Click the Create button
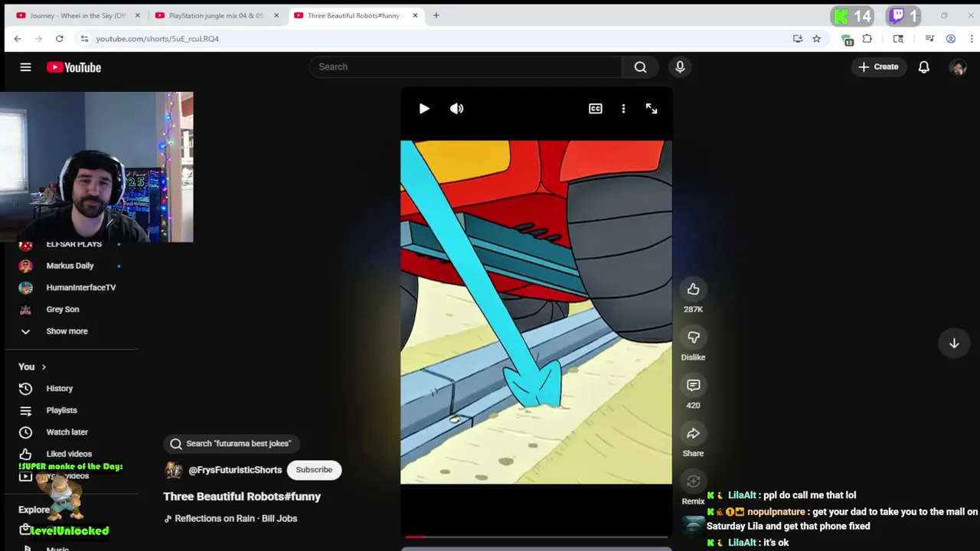Image resolution: width=980 pixels, height=551 pixels. 878,67
